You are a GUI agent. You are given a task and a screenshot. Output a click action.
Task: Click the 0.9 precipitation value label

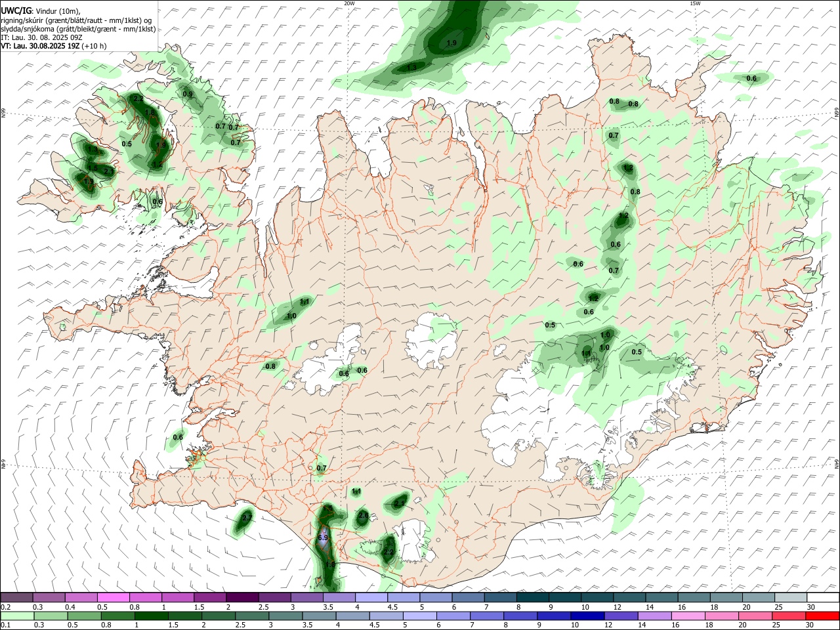click(x=188, y=94)
